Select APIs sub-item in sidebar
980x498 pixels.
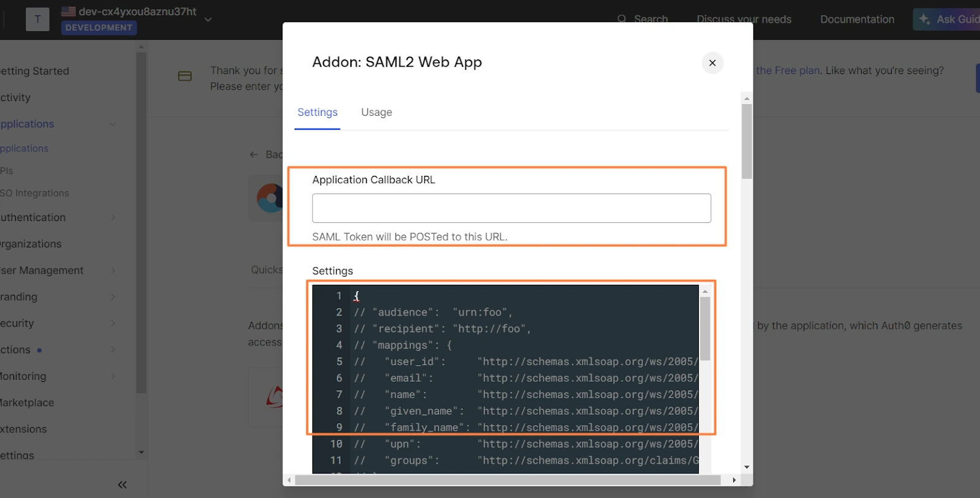coord(7,171)
